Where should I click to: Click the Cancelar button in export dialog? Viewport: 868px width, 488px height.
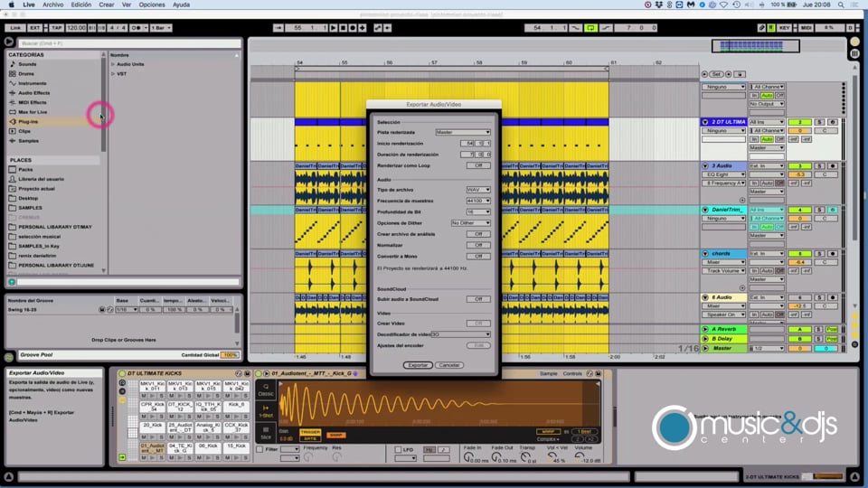point(449,365)
